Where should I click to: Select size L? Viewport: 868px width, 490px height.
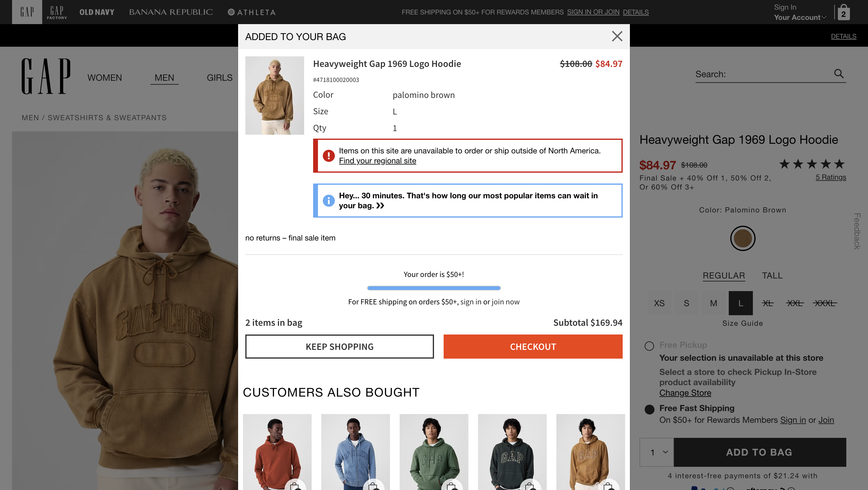coord(740,303)
